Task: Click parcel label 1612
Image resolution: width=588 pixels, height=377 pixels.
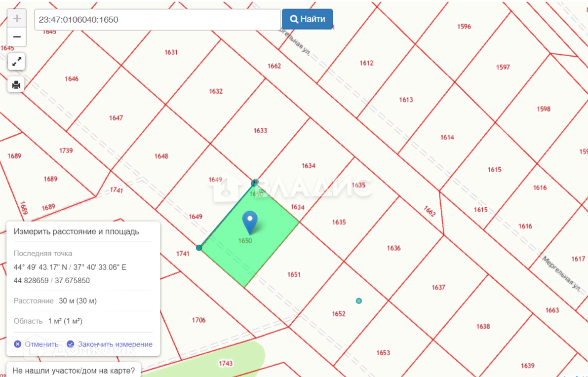Action: pyautogui.click(x=366, y=63)
